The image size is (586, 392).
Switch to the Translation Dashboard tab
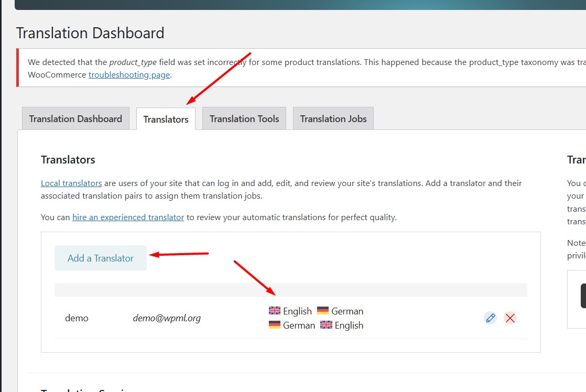tap(75, 119)
